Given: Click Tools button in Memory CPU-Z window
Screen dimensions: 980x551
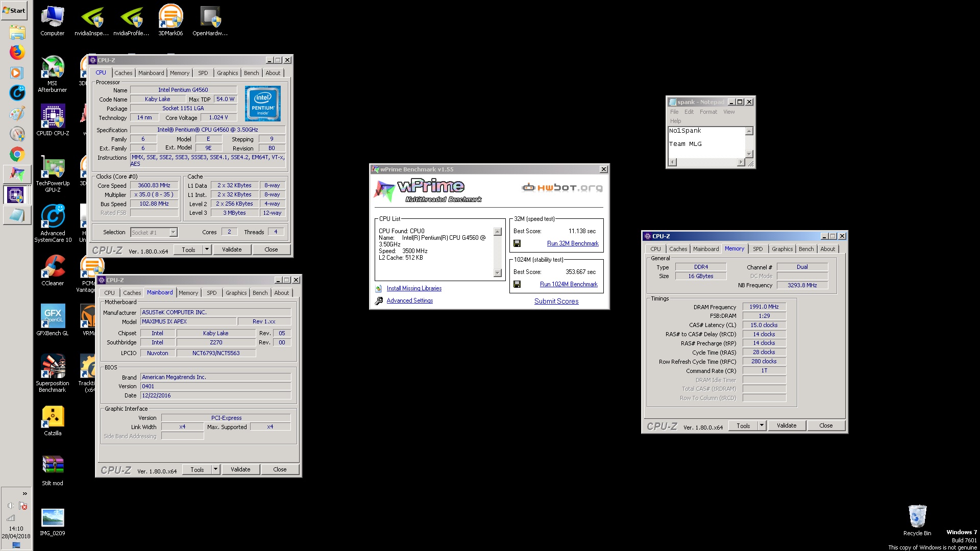Looking at the screenshot, I should pyautogui.click(x=743, y=425).
